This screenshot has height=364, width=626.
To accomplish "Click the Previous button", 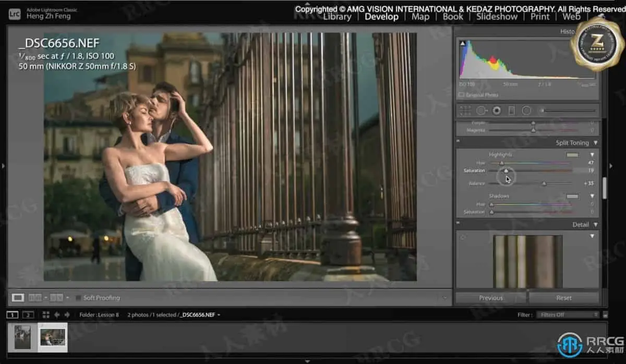I will point(491,298).
